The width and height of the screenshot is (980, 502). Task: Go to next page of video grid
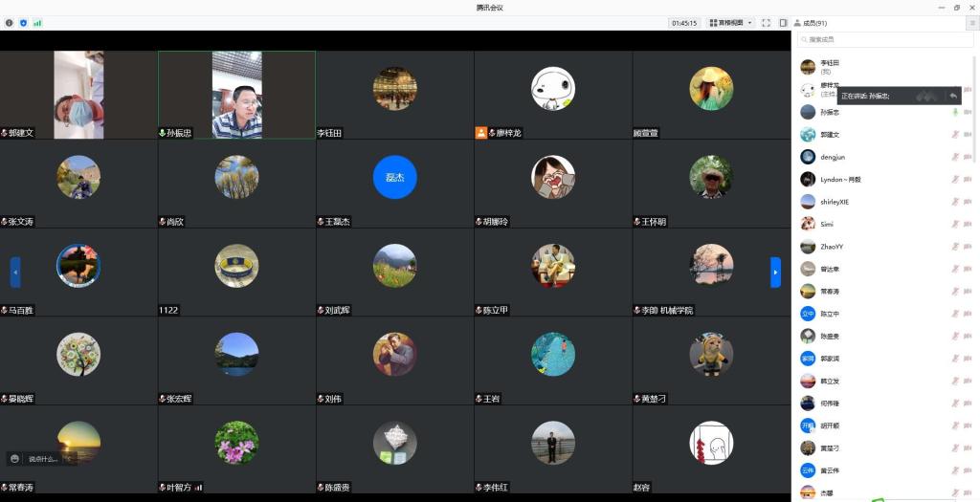click(775, 273)
